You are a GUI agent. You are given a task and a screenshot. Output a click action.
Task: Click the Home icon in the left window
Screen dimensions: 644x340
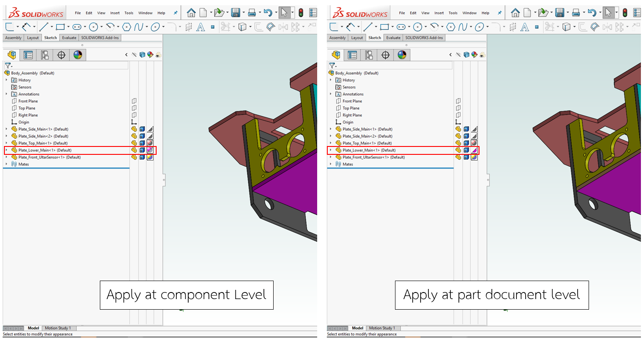tap(191, 13)
